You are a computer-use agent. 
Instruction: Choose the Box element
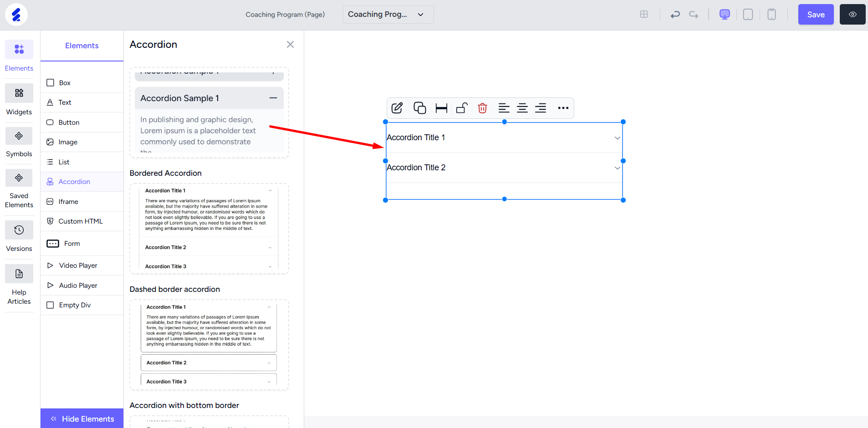pos(82,83)
